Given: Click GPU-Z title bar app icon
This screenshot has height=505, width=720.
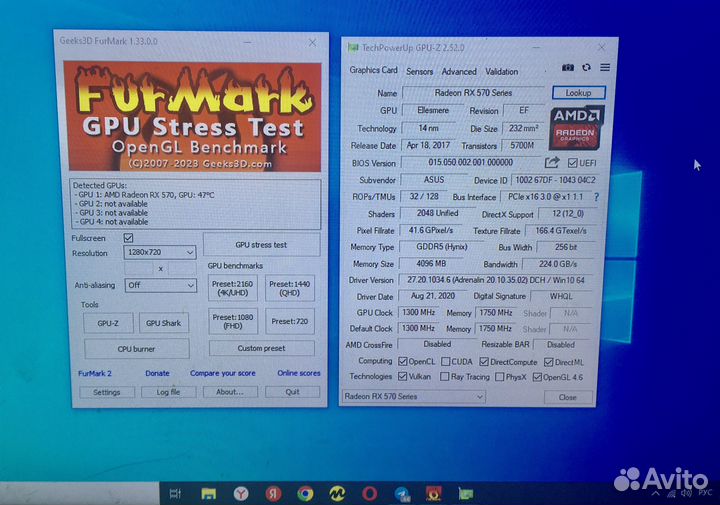Looking at the screenshot, I should pos(353,47).
